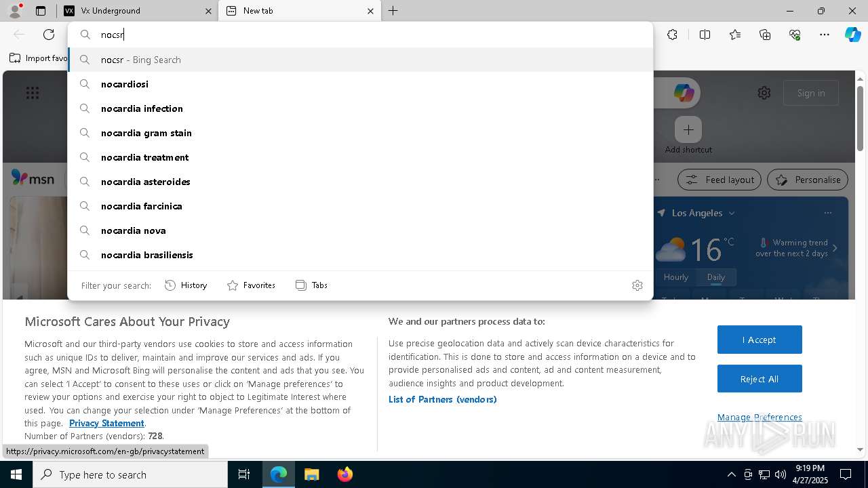This screenshot has height=488, width=868.
Task: Open the Copilot icon on page
Action: pos(684,93)
